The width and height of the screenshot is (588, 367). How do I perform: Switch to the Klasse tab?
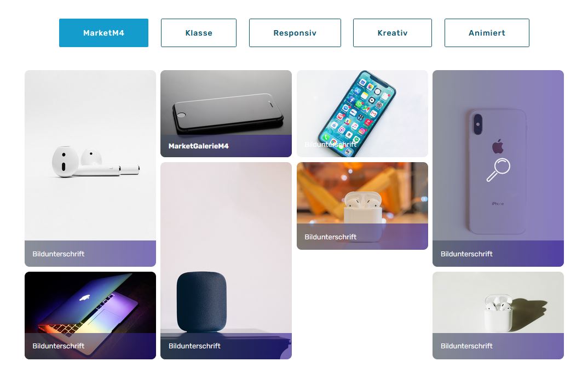[x=199, y=33]
